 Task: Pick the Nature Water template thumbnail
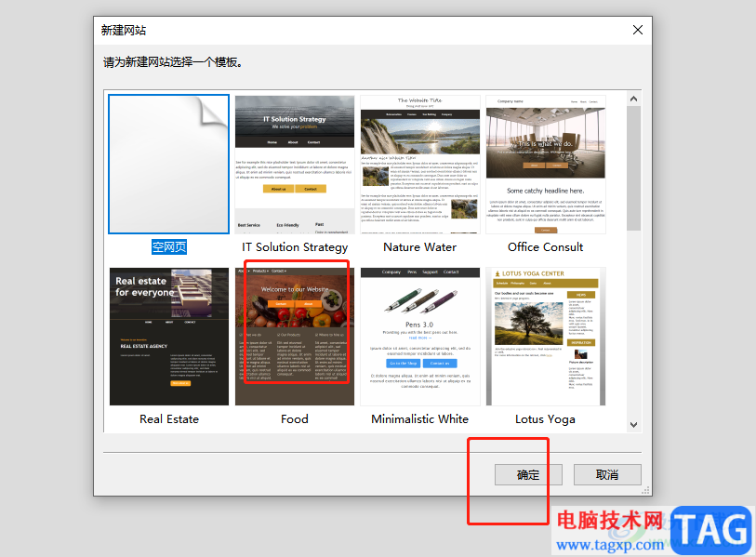(x=420, y=165)
